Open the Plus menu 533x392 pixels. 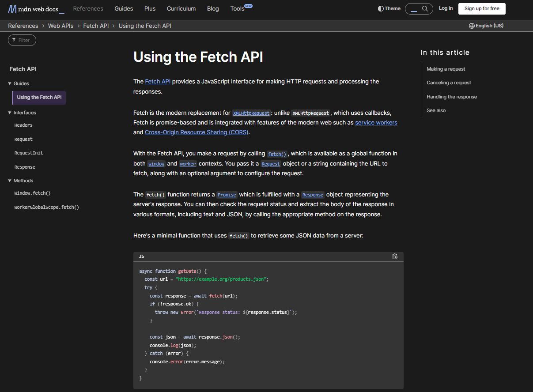pos(150,8)
